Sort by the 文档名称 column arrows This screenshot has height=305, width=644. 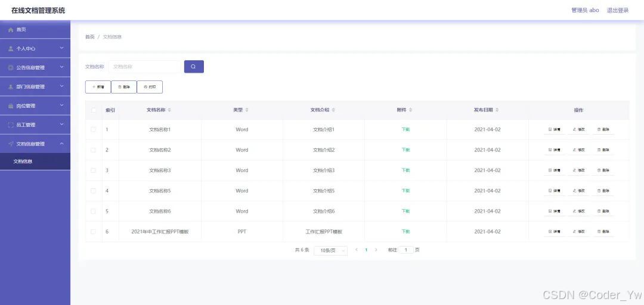pyautogui.click(x=169, y=110)
